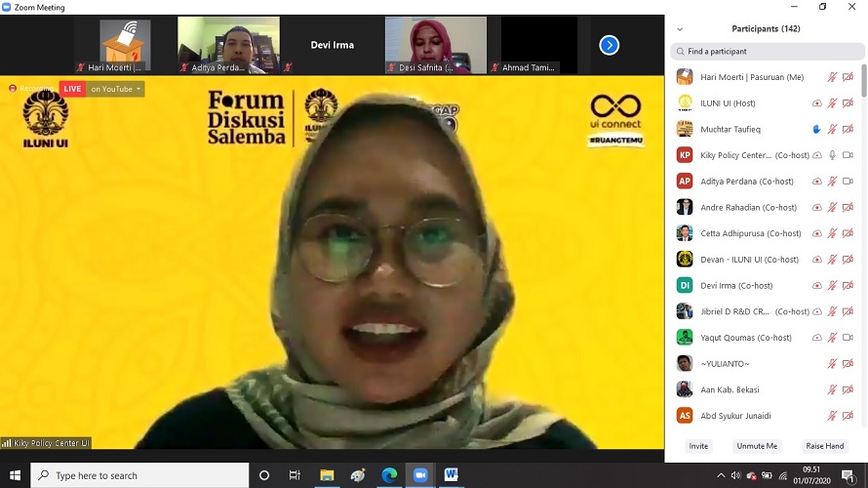
Task: Click Kiky Policy Center's microphone icon
Action: coord(832,155)
